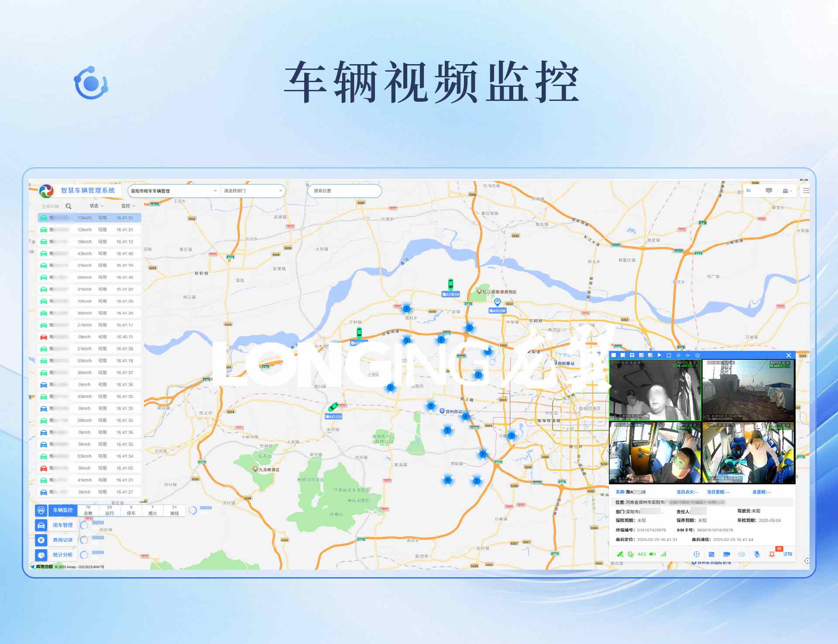Viewport: 838px width, 644px height.
Task: Open the 用车管理 menu item
Action: pyautogui.click(x=62, y=525)
